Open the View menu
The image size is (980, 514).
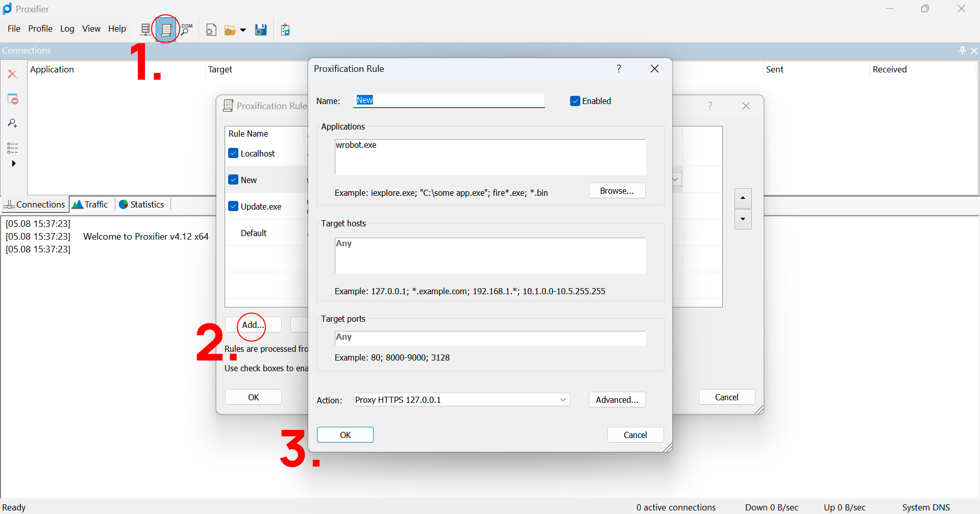tap(91, 29)
